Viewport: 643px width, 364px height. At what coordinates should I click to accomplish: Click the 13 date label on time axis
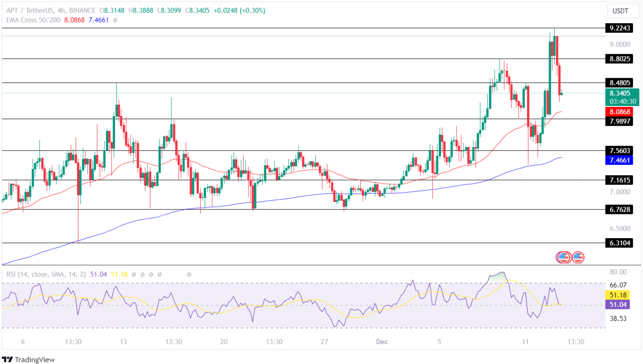(x=123, y=342)
